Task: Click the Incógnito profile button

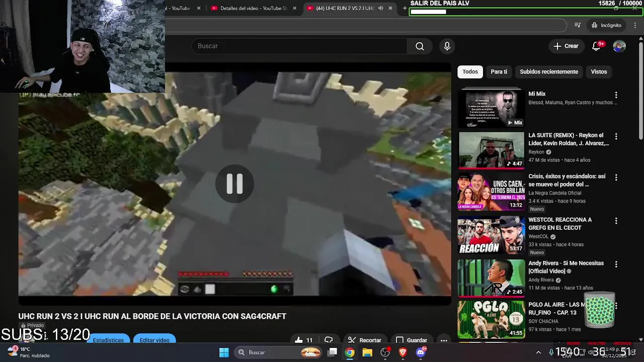Action: click(x=606, y=25)
